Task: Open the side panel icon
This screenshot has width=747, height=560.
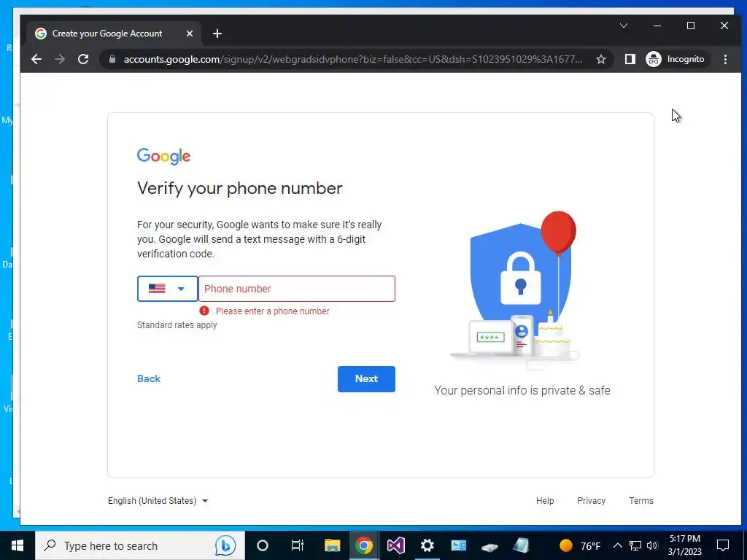Action: 630,59
